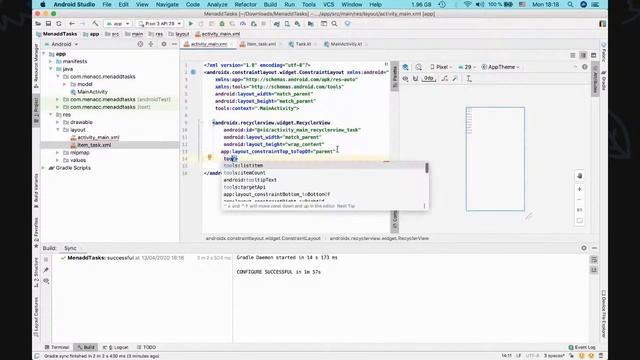Image resolution: width=640 pixels, height=360 pixels.
Task: Click the Wi-Fi icon in macOS menu bar
Action: [467, 4]
